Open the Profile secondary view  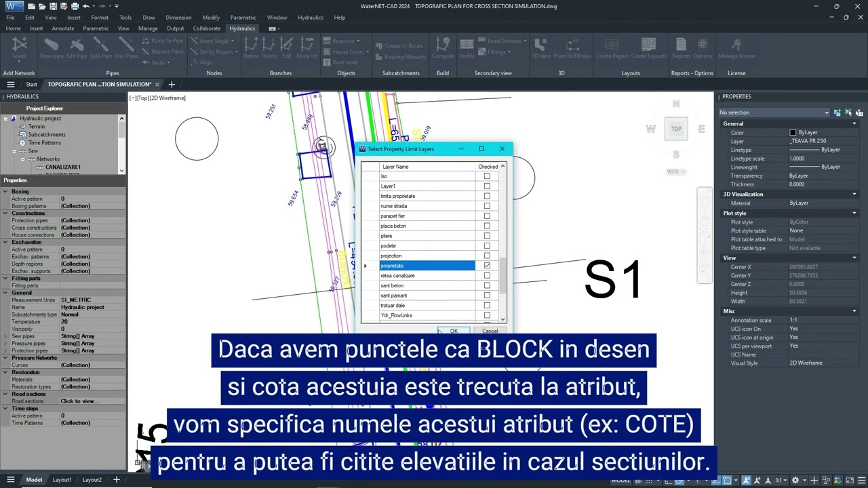467,47
